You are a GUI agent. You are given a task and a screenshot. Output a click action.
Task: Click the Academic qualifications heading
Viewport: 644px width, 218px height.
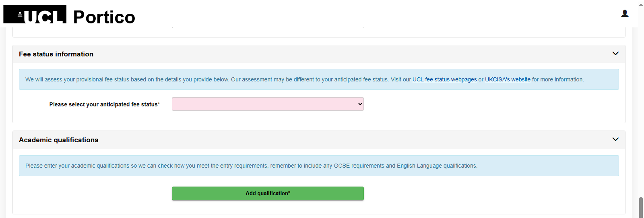click(58, 140)
